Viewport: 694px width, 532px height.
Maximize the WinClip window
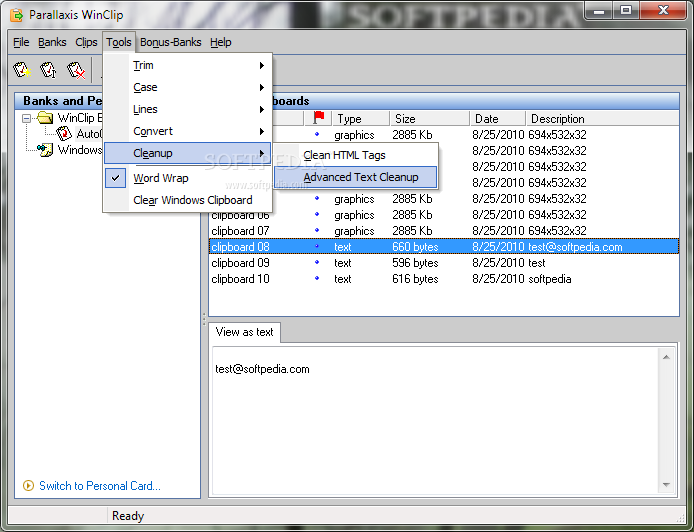coord(626,11)
